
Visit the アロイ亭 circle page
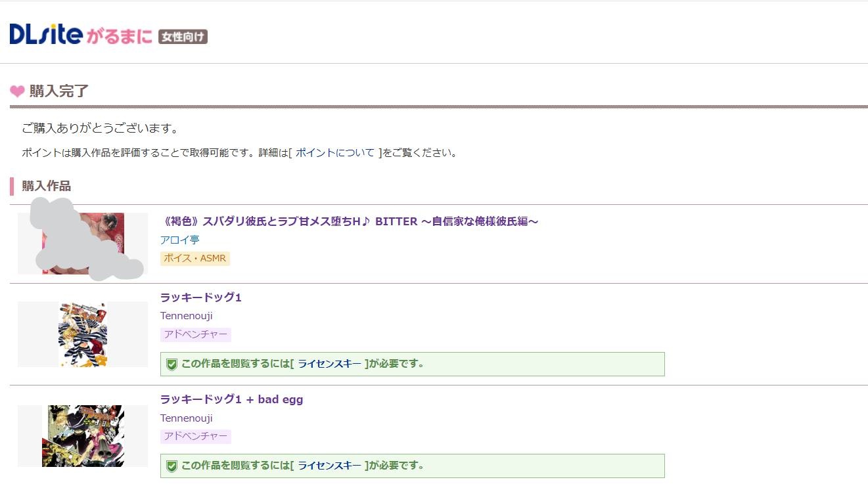[x=179, y=240]
